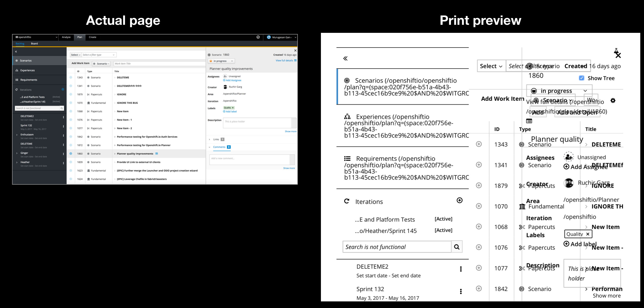Click the magnifier icon in the iteration search box
644x308 pixels.
61,108
